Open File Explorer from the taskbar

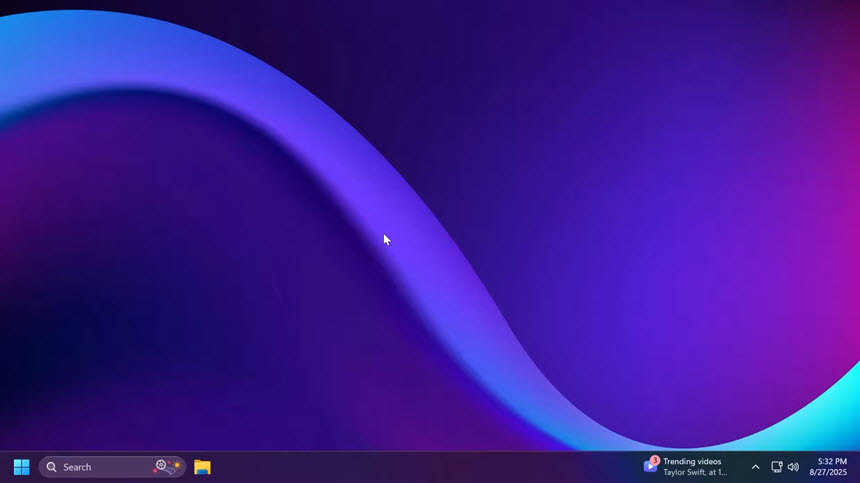202,467
